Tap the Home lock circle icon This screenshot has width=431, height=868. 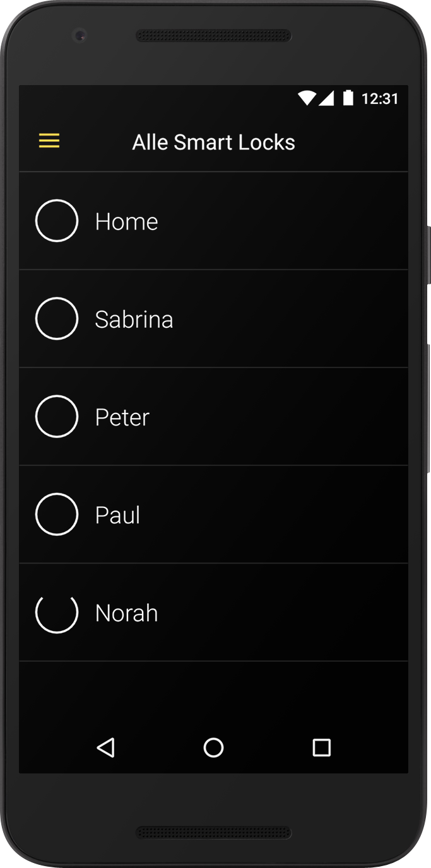pyautogui.click(x=57, y=221)
